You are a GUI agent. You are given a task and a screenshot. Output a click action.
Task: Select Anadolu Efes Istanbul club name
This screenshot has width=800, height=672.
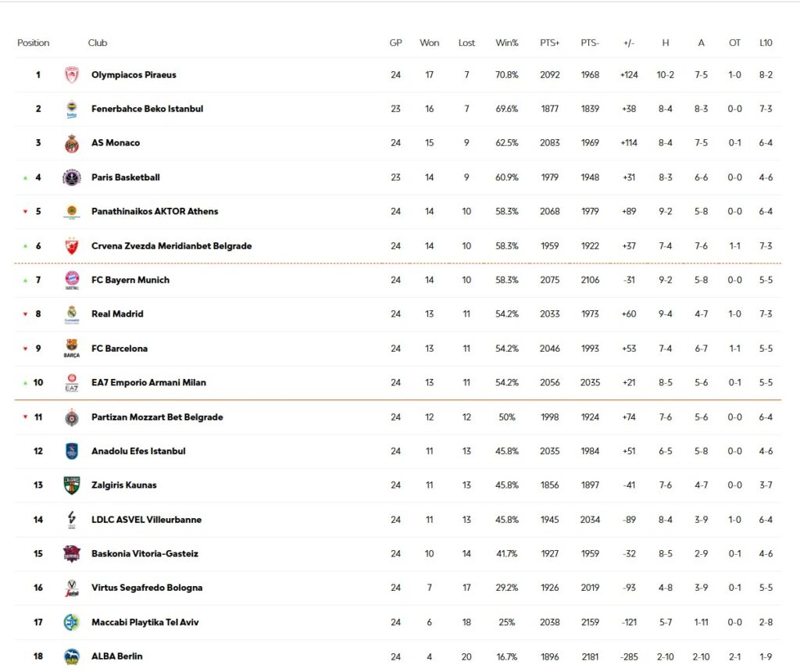138,451
